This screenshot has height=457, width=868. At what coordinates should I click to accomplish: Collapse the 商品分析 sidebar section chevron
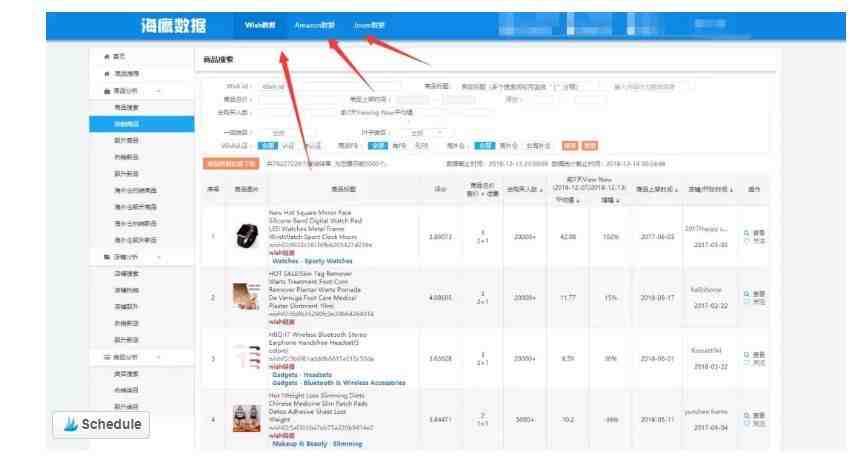[159, 91]
